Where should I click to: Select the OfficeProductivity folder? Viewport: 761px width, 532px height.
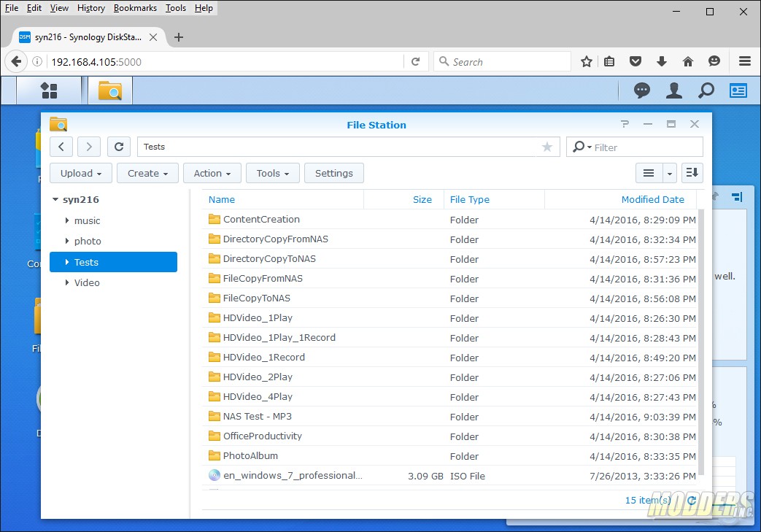(x=449, y=436)
